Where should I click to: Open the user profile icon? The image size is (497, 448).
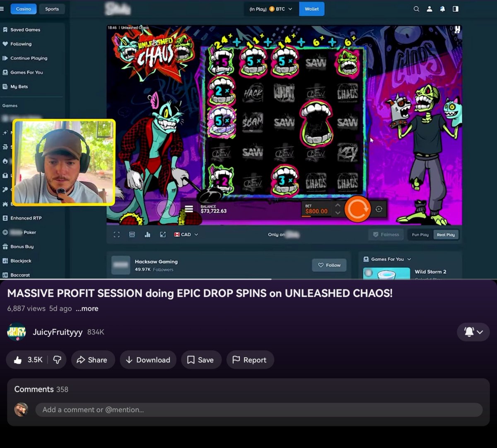429,9
